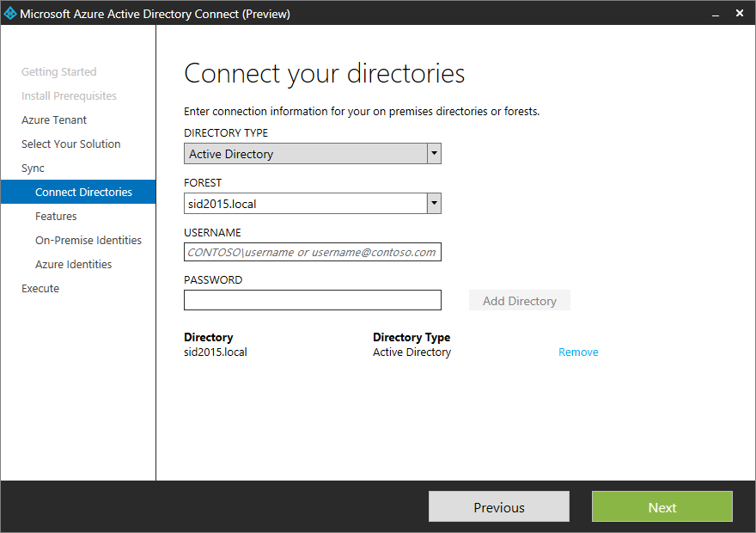Viewport: 756px width, 533px height.
Task: Go to the Select Your Solution step
Action: click(70, 144)
